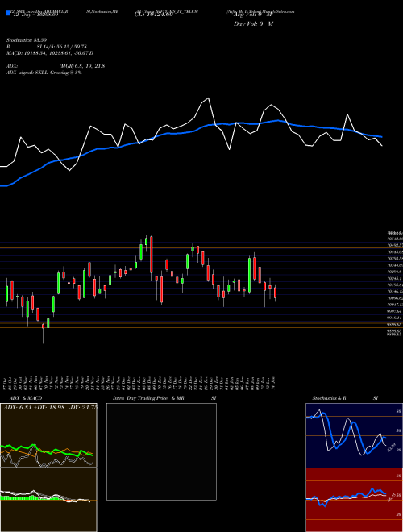
Task: Open the MACD histogram chart thumbnail
Action: coord(48,500)
